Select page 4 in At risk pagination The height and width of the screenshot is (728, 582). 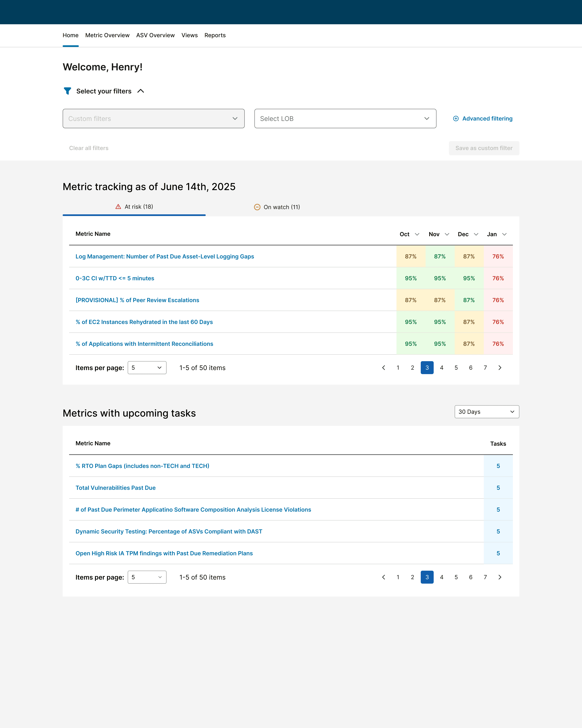pos(441,368)
